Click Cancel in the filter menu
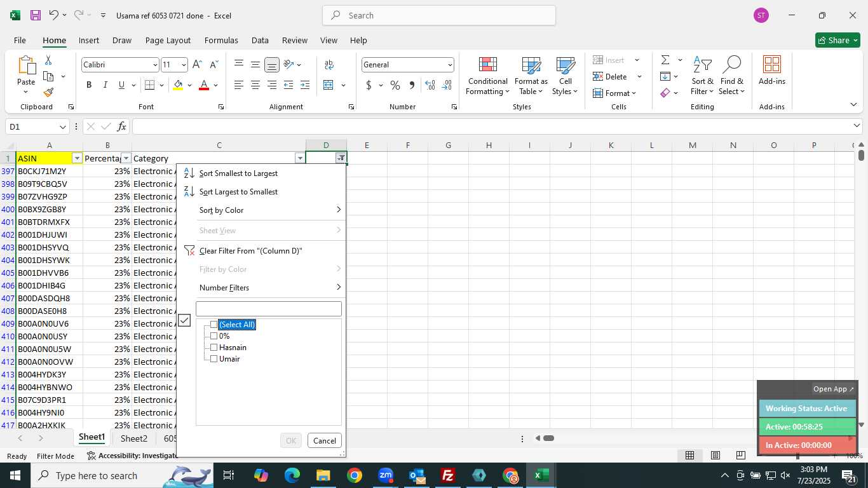This screenshot has width=868, height=488. 324,440
